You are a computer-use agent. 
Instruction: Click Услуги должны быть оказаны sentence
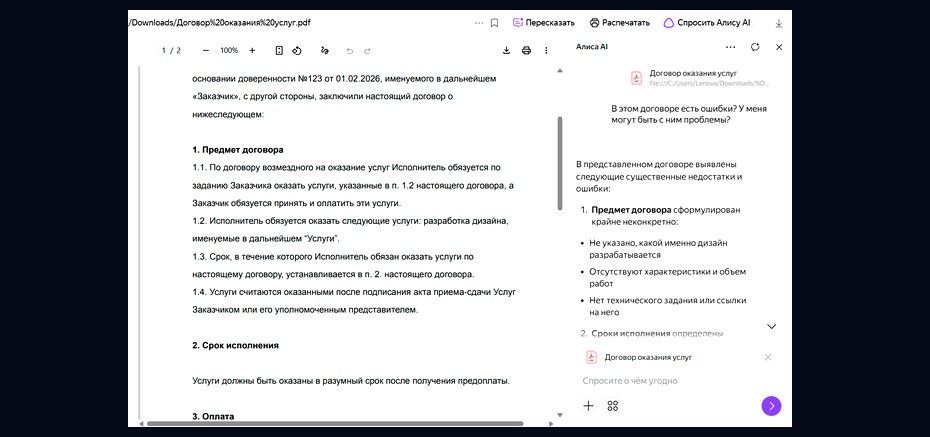click(x=351, y=381)
